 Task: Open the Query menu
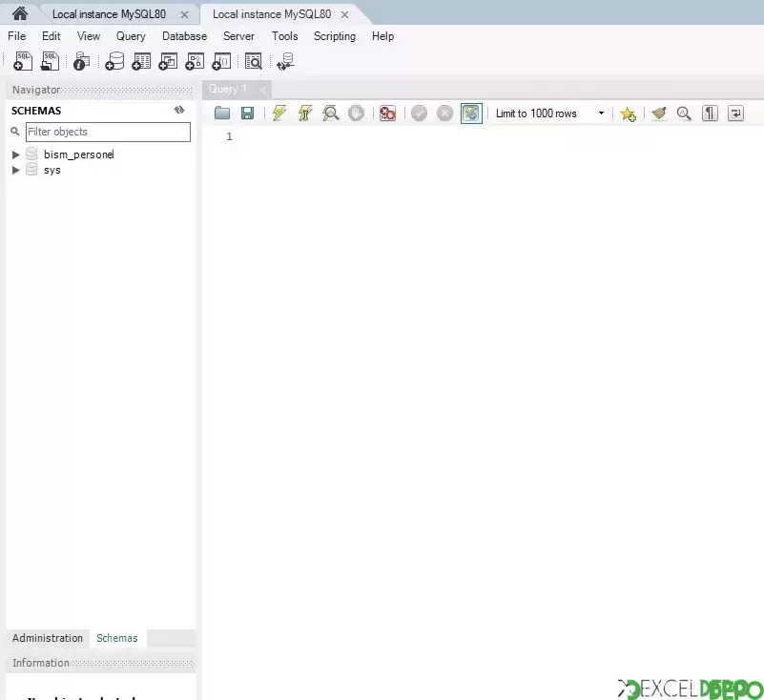coord(131,36)
